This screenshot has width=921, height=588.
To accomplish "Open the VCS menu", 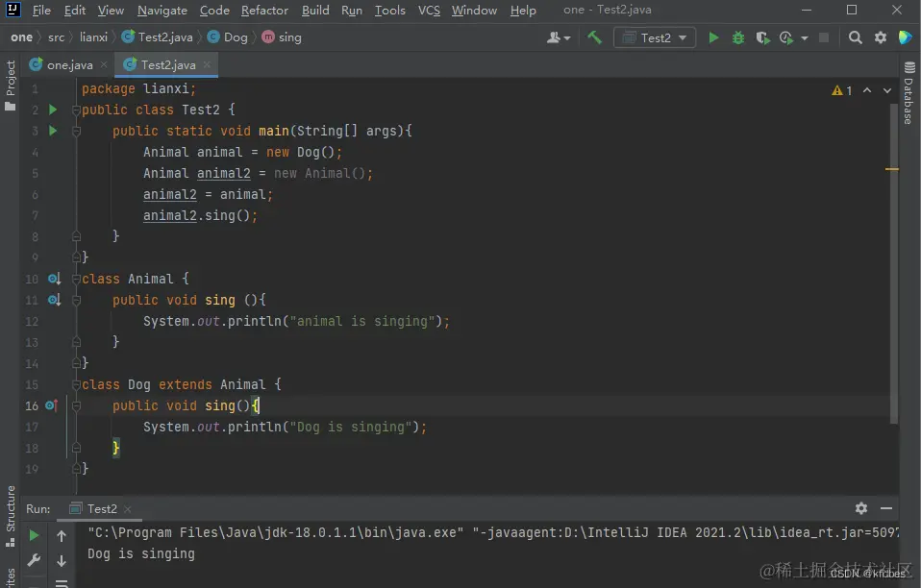I will click(429, 10).
